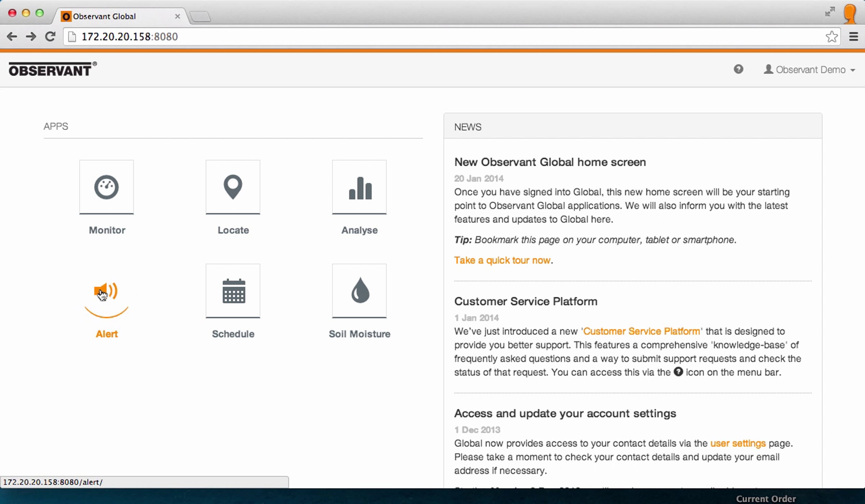The image size is (865, 504).
Task: Open the Monitor app gauge icon
Action: (x=106, y=187)
